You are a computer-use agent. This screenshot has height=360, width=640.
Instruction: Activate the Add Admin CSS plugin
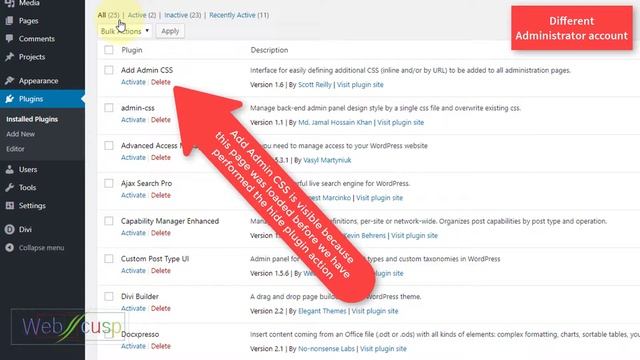[133, 82]
